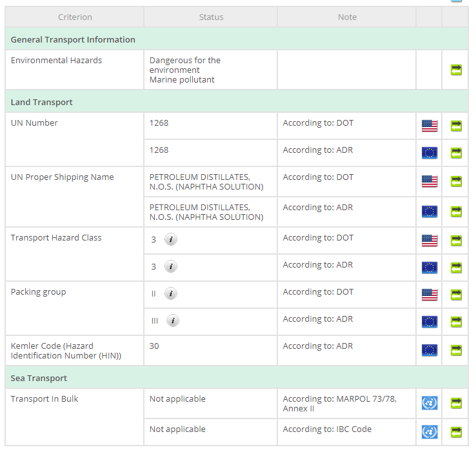Click EU flag icon in Kemler Code row
476x452 pixels.
point(429,350)
